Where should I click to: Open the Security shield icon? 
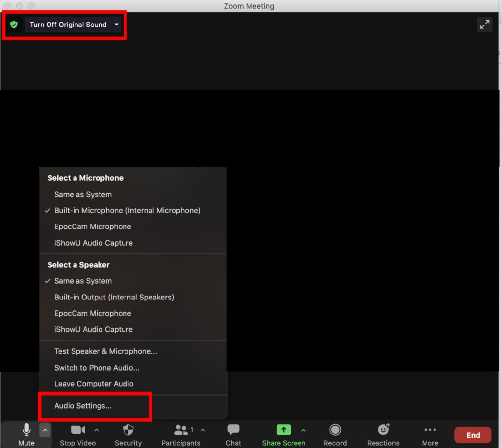[x=128, y=430]
